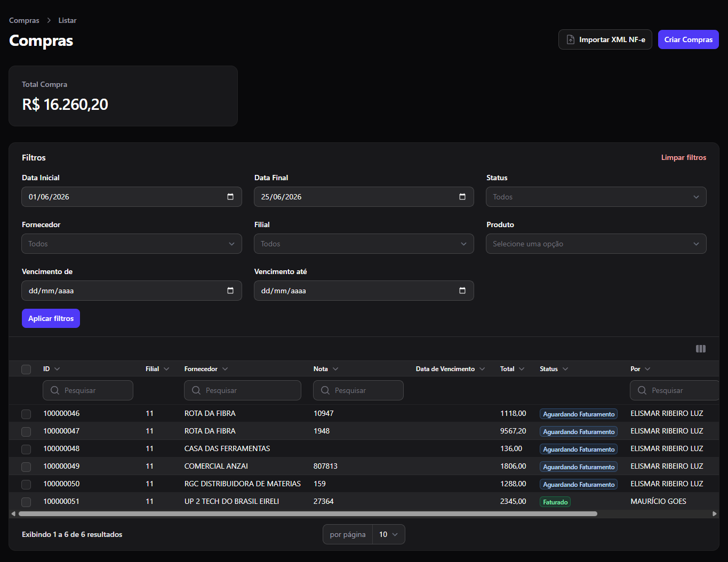Click the magnifier icon in ID search

[x=55, y=390]
